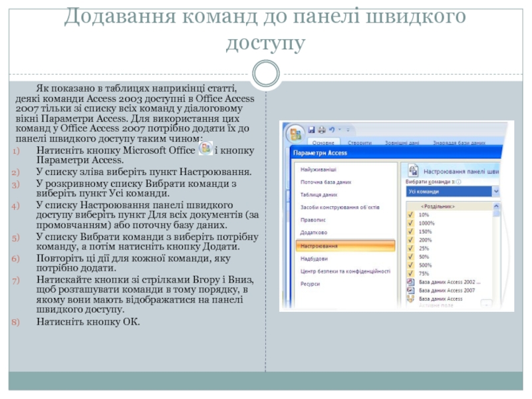This screenshot has width=532, height=399.
Task: Select Поточна база даних category
Action: (x=326, y=182)
